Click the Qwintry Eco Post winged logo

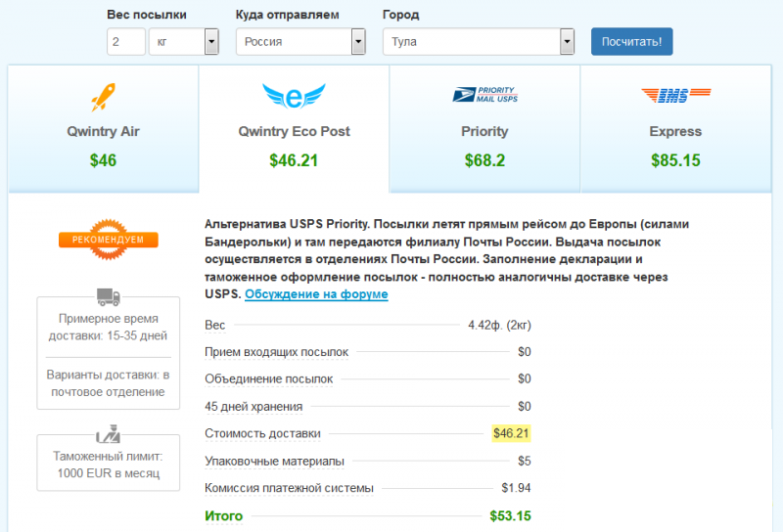pos(294,96)
